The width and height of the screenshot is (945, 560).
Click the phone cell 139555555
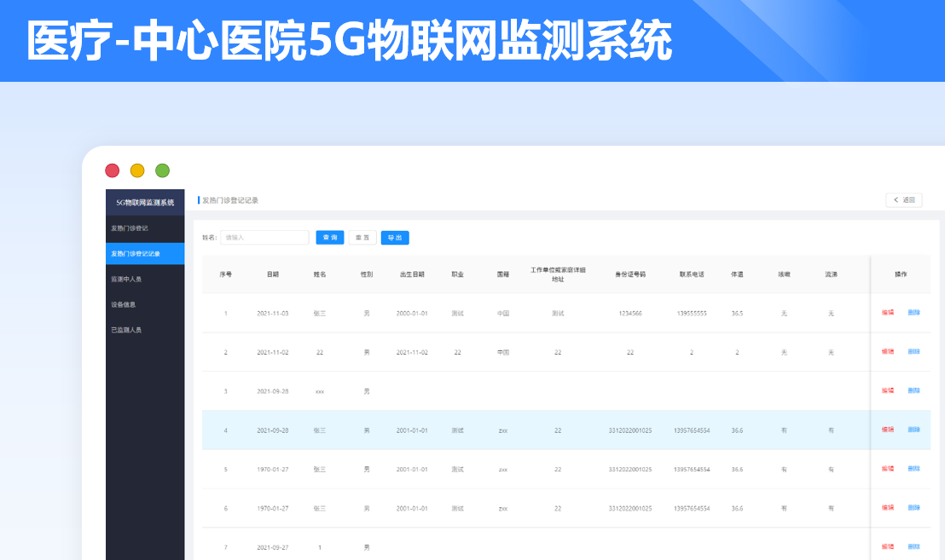[x=692, y=313]
